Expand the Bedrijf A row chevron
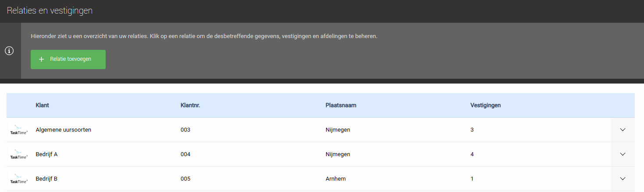The height and width of the screenshot is (192, 644). coord(623,154)
